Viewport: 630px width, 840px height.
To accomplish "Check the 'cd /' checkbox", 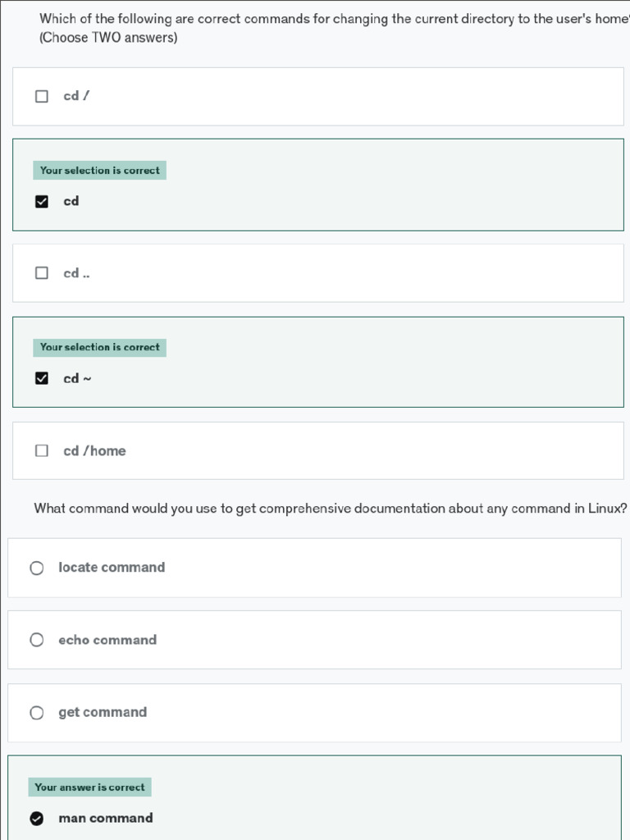I will click(x=42, y=97).
